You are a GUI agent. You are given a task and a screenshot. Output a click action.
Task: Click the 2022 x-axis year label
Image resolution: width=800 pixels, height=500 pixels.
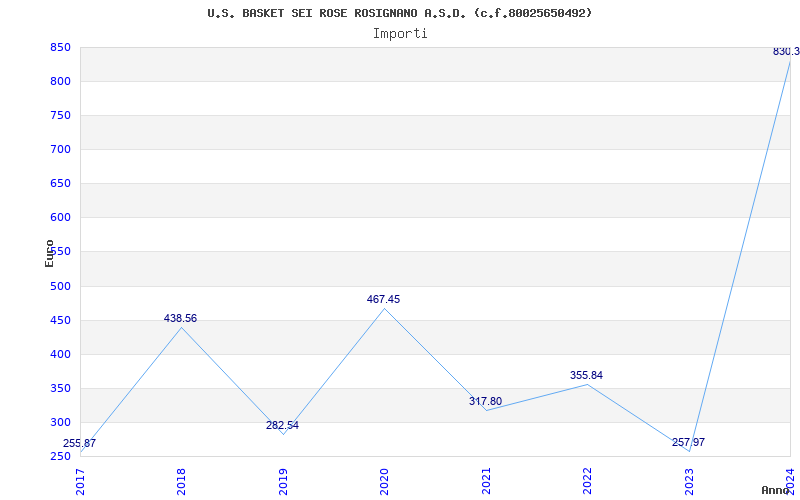tap(587, 482)
